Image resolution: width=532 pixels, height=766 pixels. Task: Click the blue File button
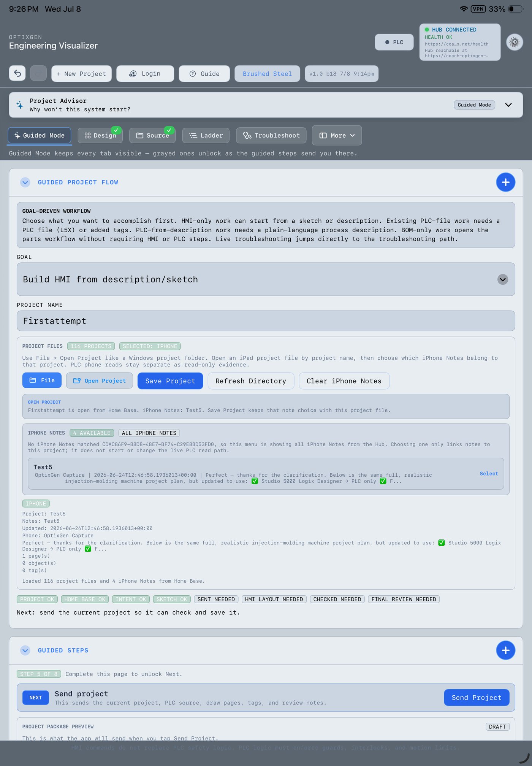coord(42,381)
